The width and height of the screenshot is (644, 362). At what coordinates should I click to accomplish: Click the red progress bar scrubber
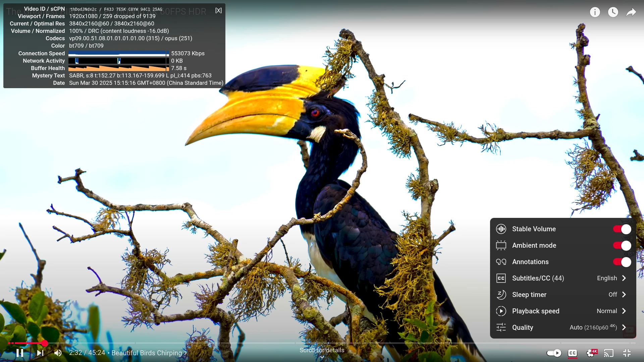point(45,343)
